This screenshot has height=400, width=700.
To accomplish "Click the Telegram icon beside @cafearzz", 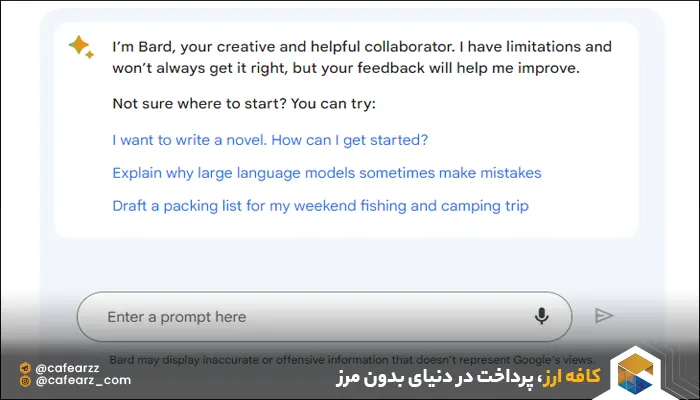I will [x=23, y=367].
